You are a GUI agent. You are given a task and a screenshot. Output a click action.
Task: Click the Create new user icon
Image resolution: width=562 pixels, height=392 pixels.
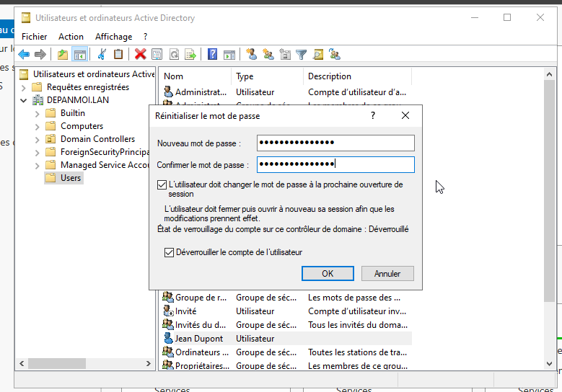pyautogui.click(x=251, y=55)
